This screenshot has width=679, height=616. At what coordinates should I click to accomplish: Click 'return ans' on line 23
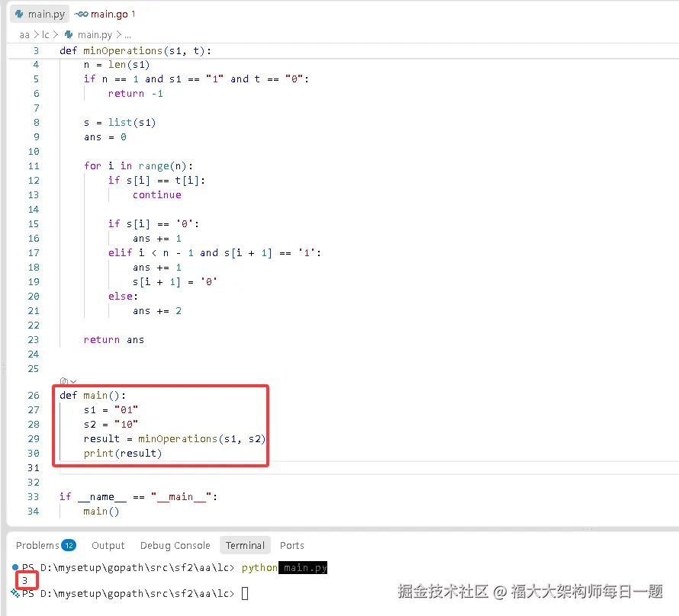[x=114, y=340]
